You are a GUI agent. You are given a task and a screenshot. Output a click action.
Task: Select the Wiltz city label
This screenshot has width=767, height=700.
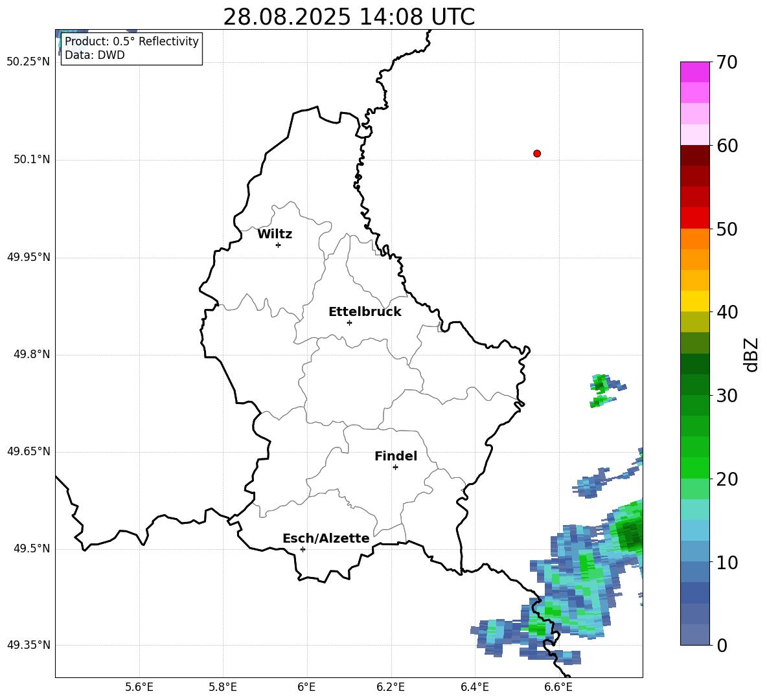click(x=275, y=234)
